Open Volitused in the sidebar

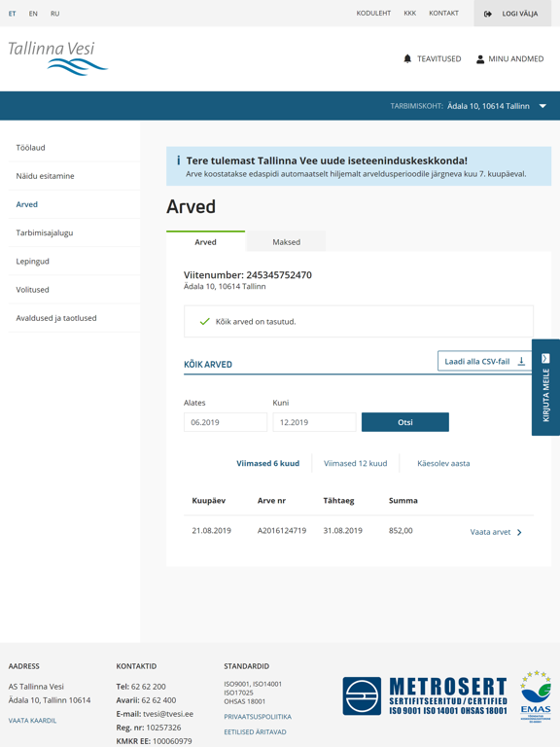[x=74, y=290]
